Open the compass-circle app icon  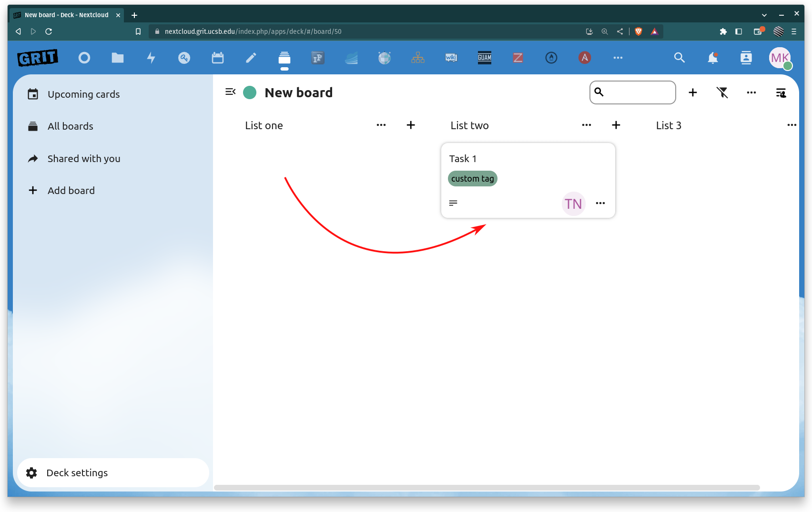(x=551, y=58)
